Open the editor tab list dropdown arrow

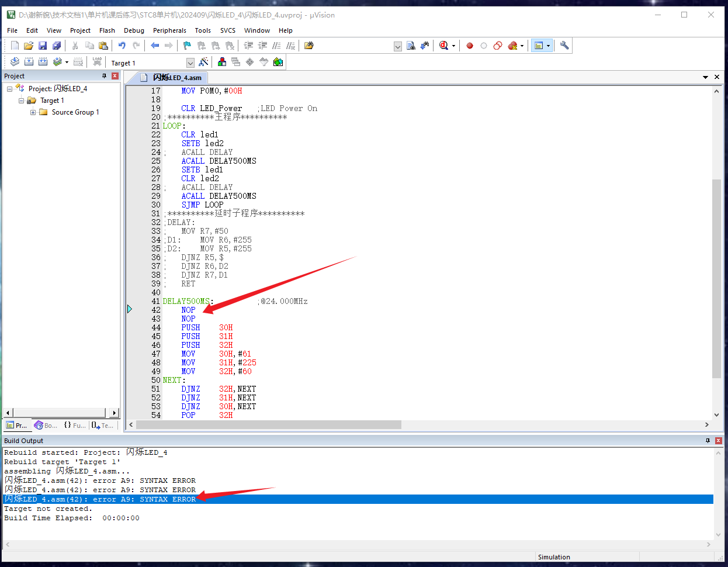(x=706, y=77)
